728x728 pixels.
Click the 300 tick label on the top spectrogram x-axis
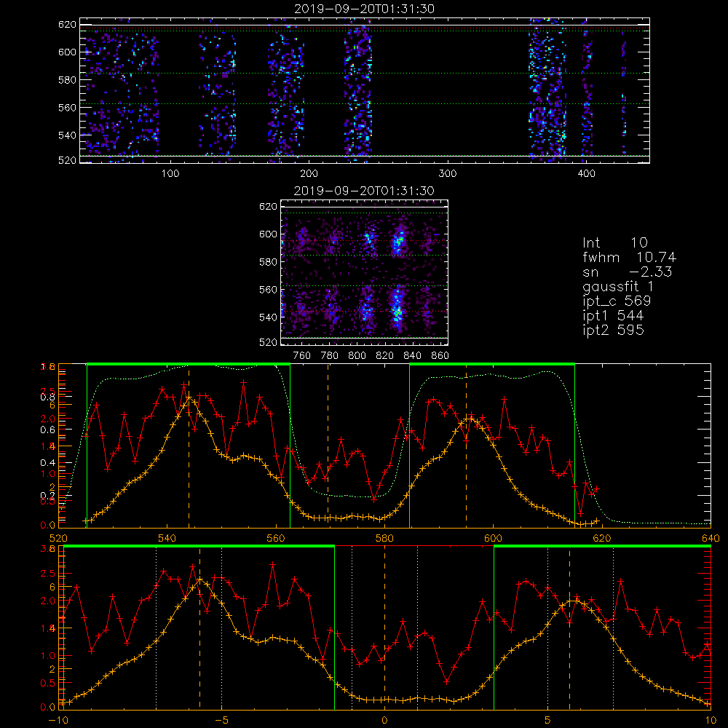[448, 174]
